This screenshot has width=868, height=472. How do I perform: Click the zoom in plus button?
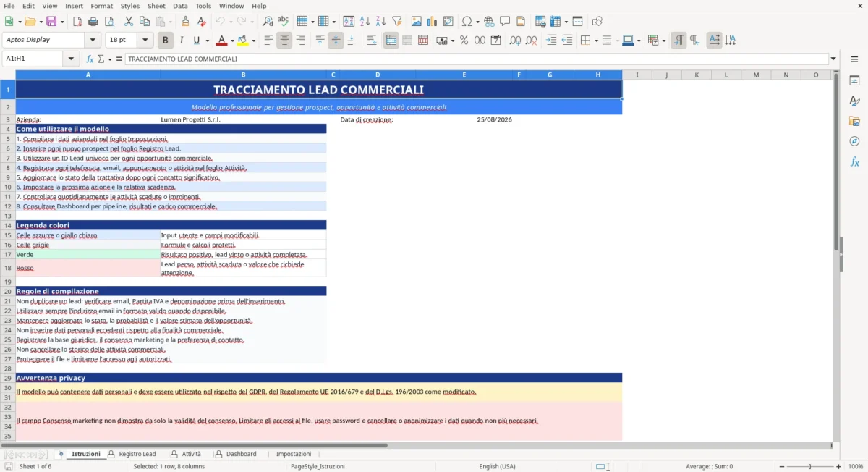[x=838, y=467]
